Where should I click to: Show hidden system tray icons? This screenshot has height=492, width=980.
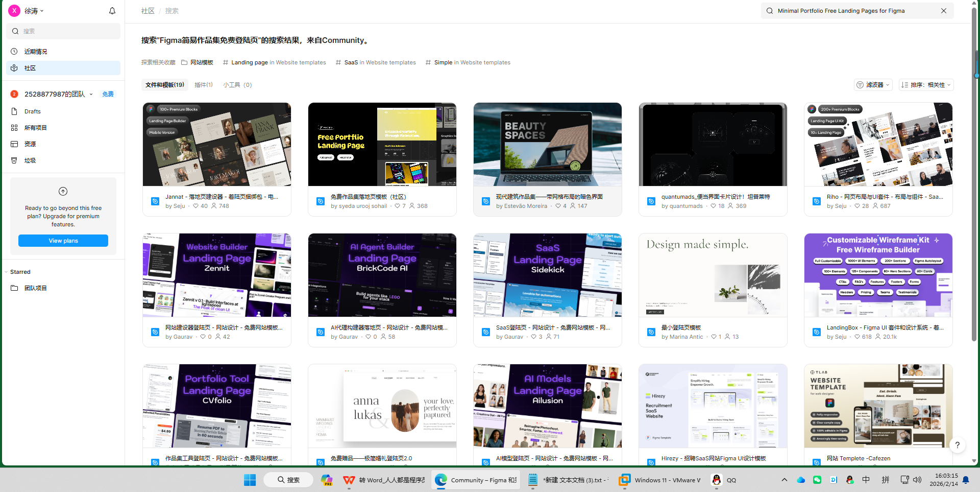(785, 480)
